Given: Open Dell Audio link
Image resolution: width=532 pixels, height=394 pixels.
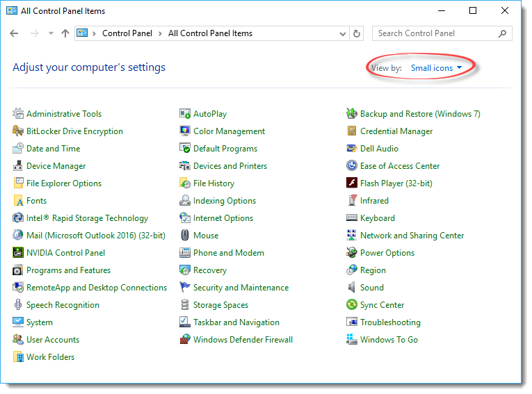Looking at the screenshot, I should pyautogui.click(x=379, y=149).
